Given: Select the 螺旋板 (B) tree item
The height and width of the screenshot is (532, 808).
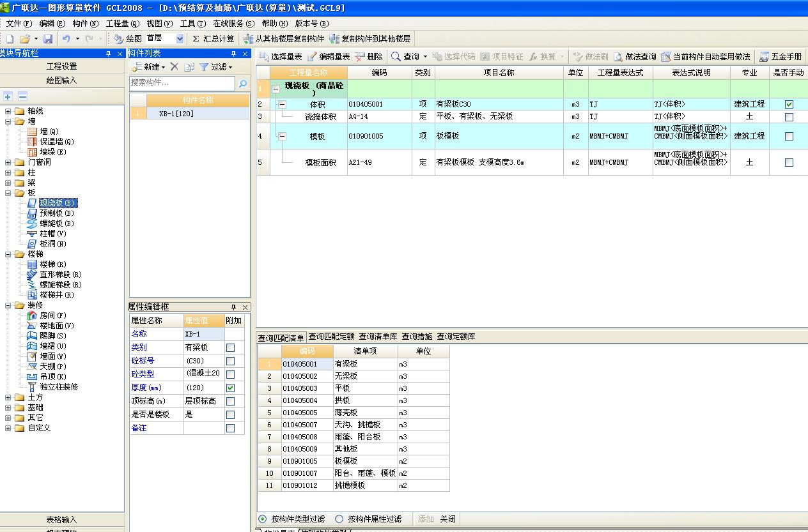Looking at the screenshot, I should [57, 224].
